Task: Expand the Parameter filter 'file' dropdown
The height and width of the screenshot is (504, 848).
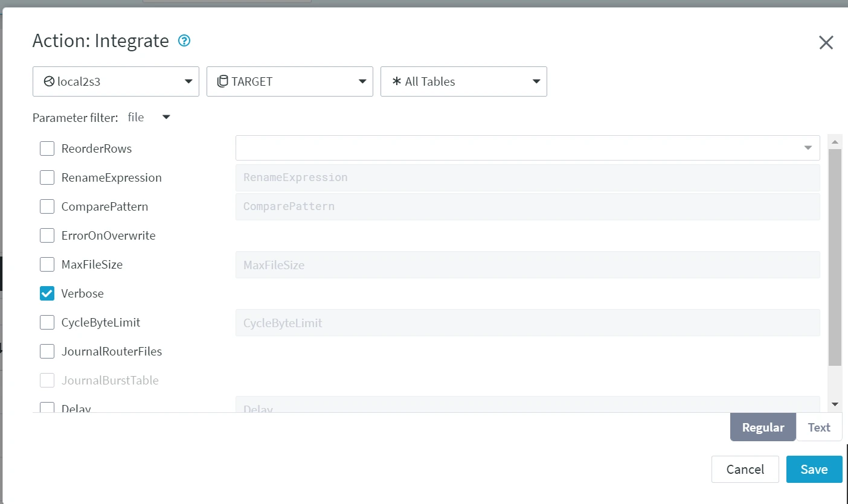Action: click(166, 117)
